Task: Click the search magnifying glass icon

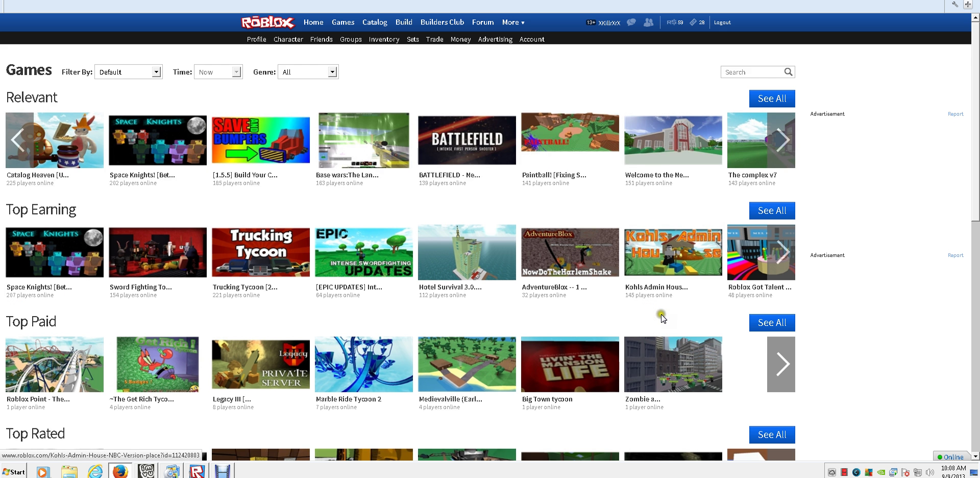Action: [x=788, y=72]
